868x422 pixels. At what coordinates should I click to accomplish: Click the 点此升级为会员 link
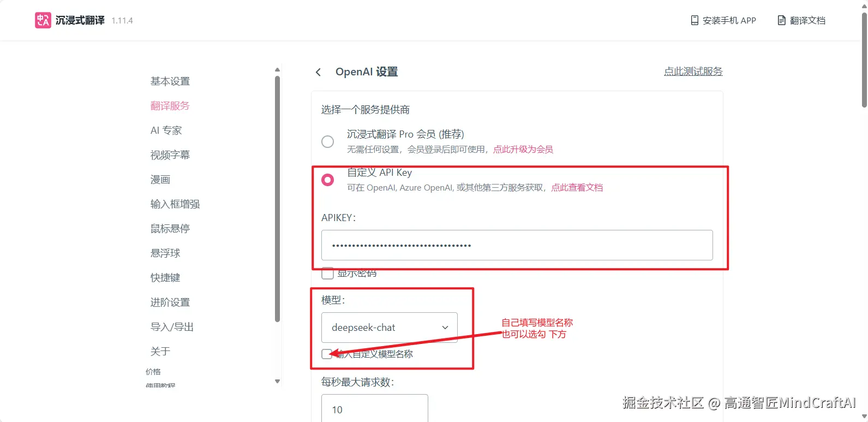point(523,150)
